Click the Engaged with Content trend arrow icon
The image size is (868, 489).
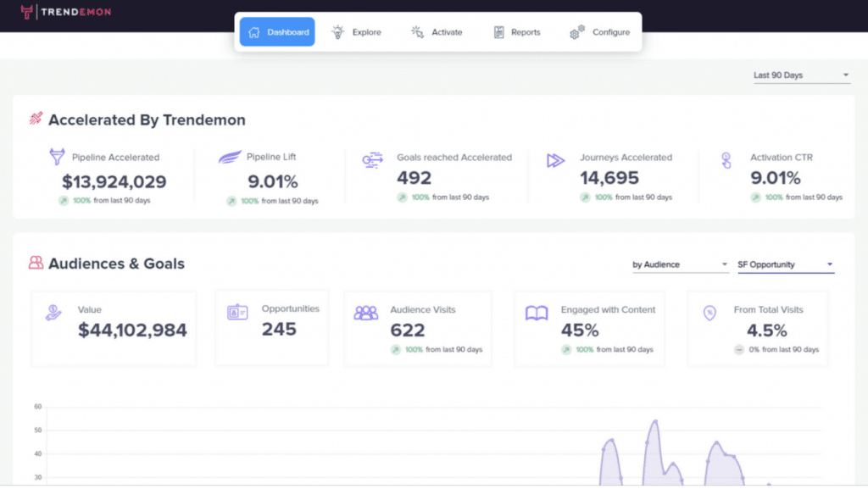[566, 350]
